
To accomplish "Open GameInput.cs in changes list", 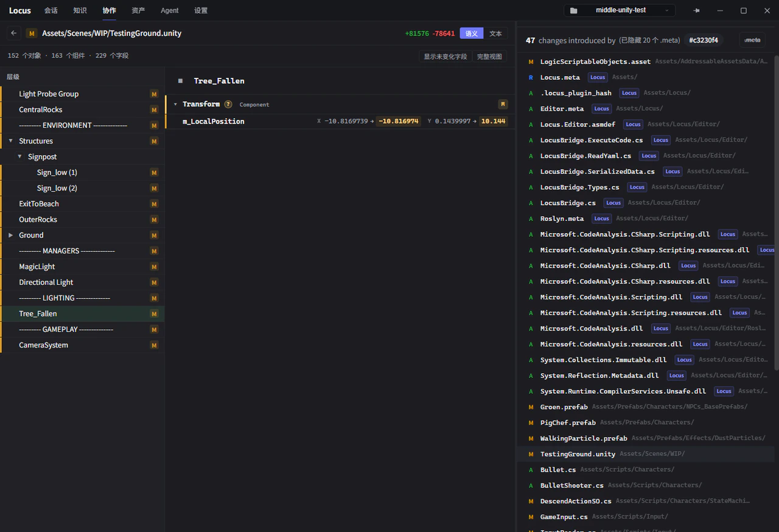I will (645, 517).
